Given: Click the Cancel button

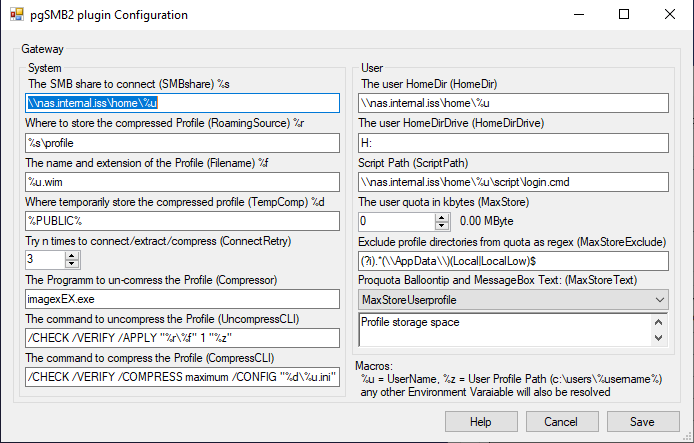Looking at the screenshot, I should [x=562, y=422].
